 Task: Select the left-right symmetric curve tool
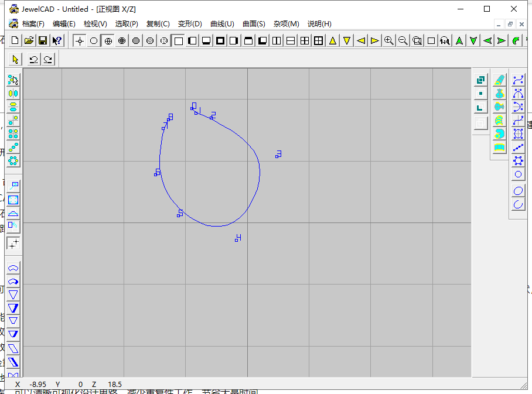pyautogui.click(x=518, y=94)
